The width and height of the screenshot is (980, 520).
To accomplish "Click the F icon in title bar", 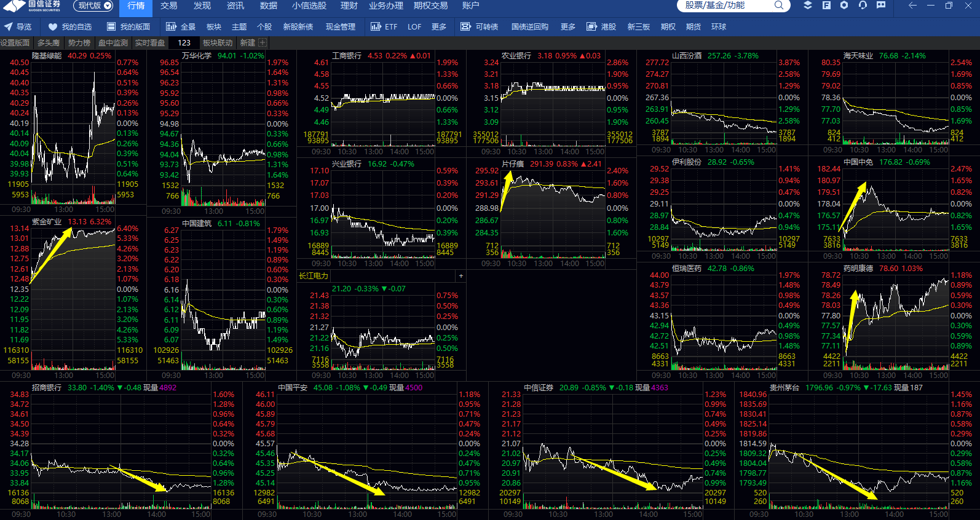I will pyautogui.click(x=826, y=6).
